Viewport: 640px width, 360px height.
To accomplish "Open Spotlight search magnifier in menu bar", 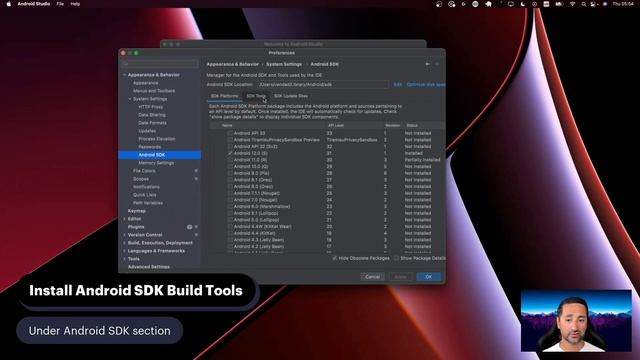I will 584,4.
